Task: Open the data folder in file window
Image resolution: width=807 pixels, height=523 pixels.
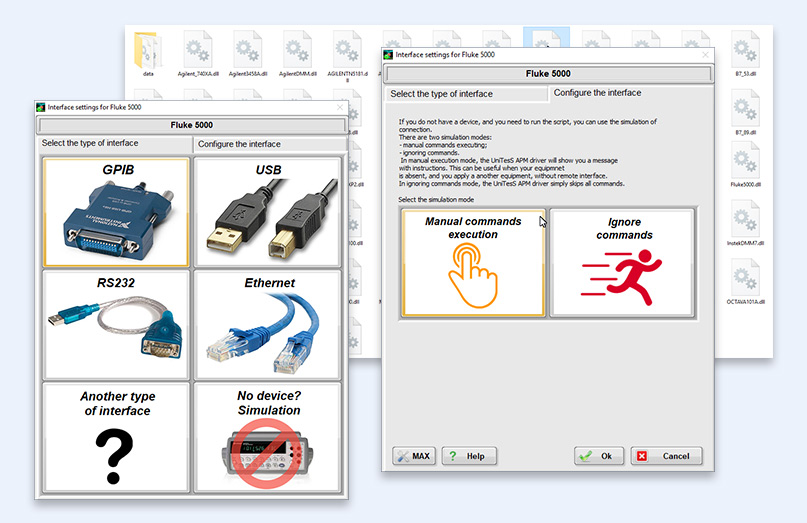Action: click(x=148, y=54)
